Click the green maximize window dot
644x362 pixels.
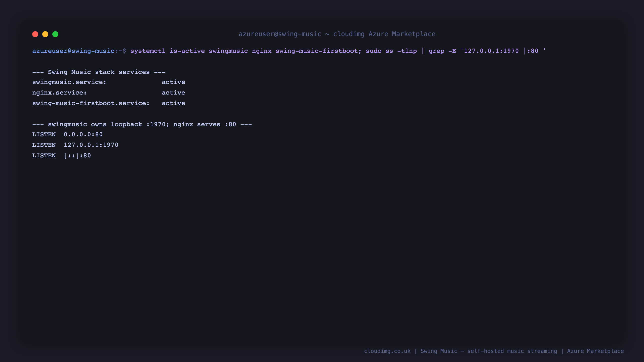click(x=55, y=34)
